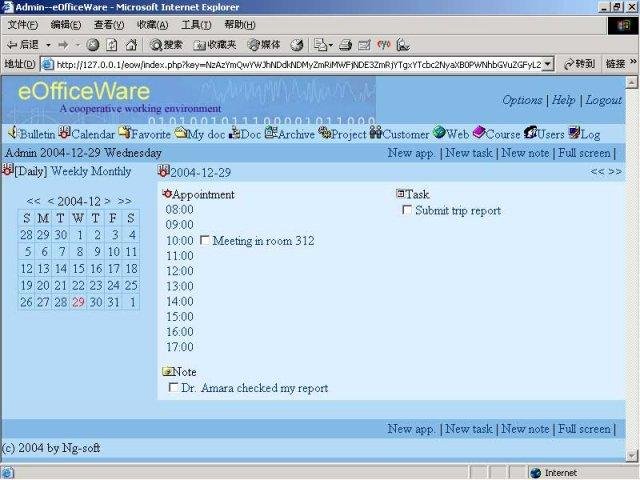640x480 pixels.
Task: Click the IE Search toolbar button
Action: click(x=166, y=45)
